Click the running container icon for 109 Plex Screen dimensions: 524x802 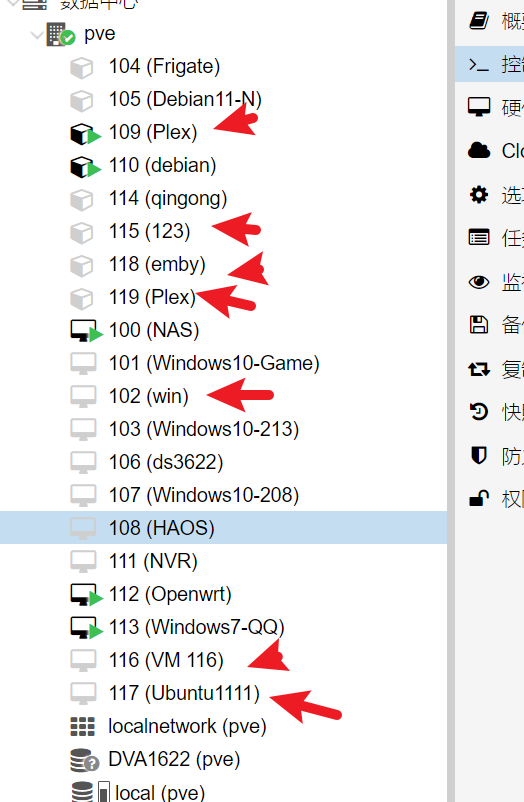[x=84, y=133]
